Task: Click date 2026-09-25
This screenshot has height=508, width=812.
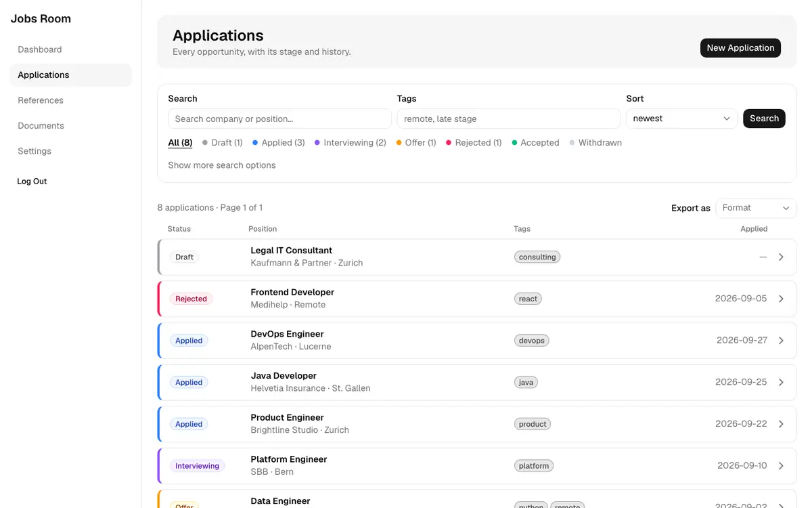Action: point(741,382)
